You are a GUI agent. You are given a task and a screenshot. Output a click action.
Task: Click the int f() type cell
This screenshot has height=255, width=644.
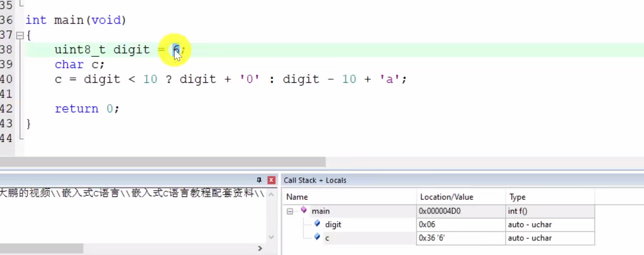click(x=550, y=211)
